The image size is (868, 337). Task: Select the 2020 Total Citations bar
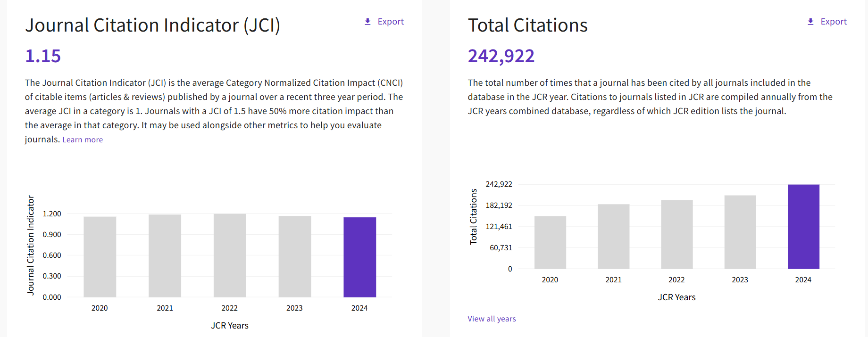click(x=550, y=243)
